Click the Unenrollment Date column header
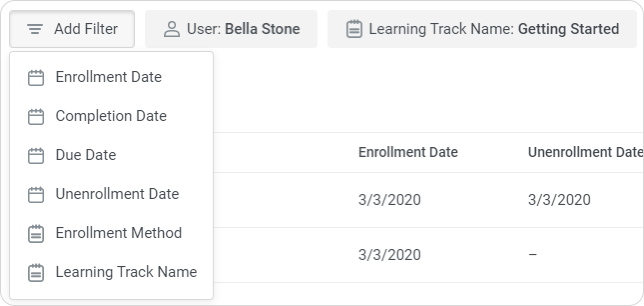The width and height of the screenshot is (644, 306). click(x=585, y=152)
